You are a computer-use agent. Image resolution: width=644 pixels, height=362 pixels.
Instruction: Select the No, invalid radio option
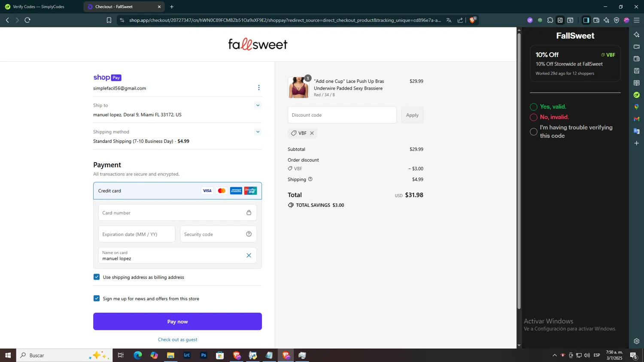pyautogui.click(x=534, y=117)
